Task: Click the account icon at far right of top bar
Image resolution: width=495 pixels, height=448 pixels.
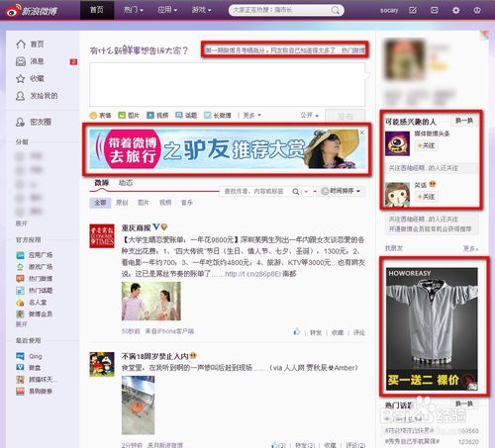Action: click(x=477, y=10)
